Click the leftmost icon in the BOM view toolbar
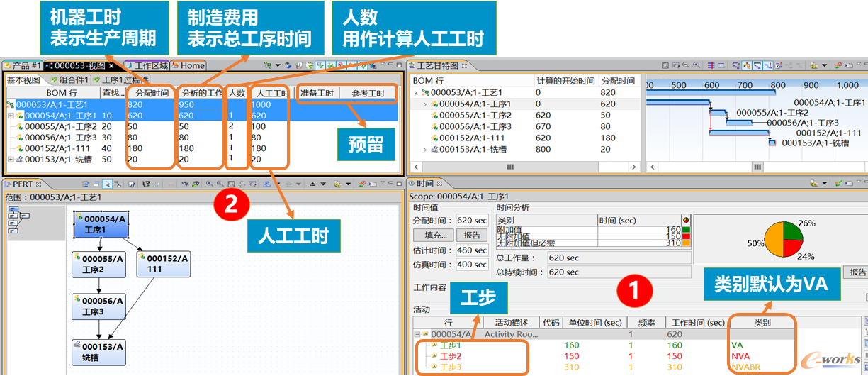This screenshot has height=376, width=868. [268, 65]
